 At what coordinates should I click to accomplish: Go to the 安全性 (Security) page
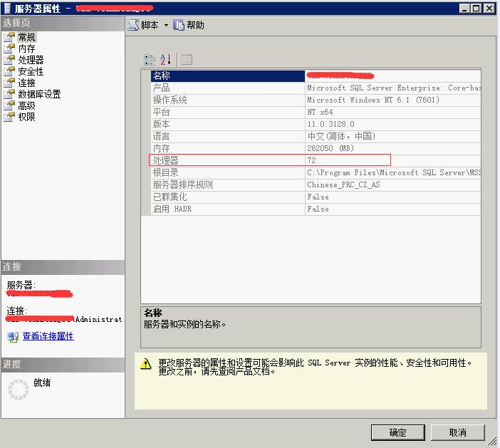click(x=31, y=71)
